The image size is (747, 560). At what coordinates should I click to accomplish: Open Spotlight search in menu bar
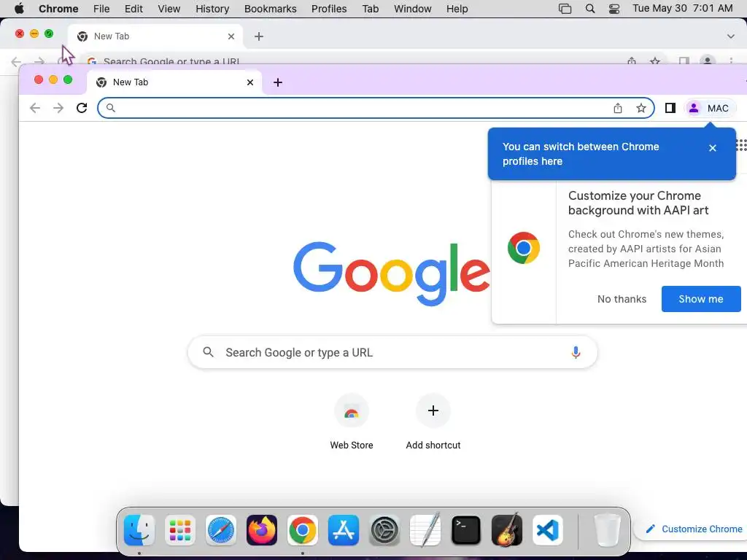click(x=589, y=9)
